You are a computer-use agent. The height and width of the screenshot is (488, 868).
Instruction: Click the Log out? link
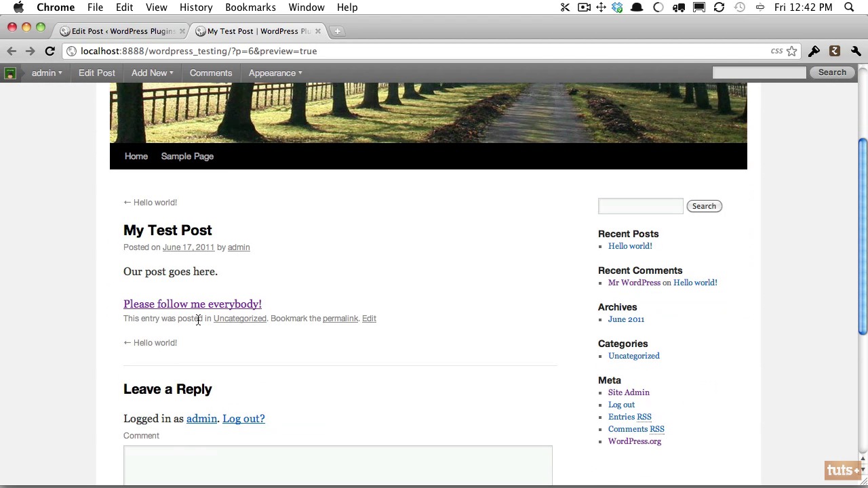(243, 419)
